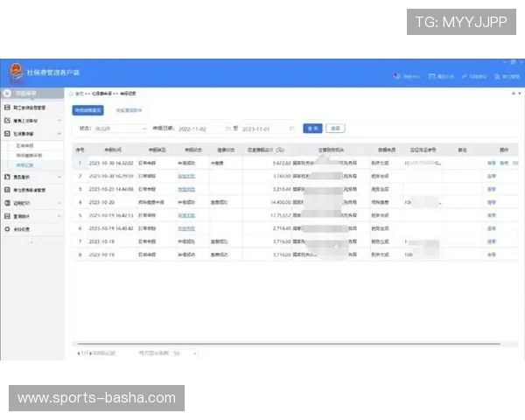
Task: Open calendar icon beside 2022-11-02 start date
Action: pyautogui.click(x=227, y=129)
